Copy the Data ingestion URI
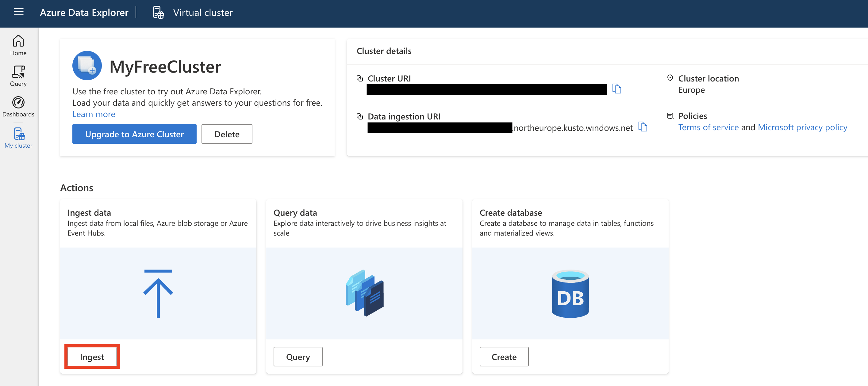Screen dimensions: 868x386 pos(643,127)
